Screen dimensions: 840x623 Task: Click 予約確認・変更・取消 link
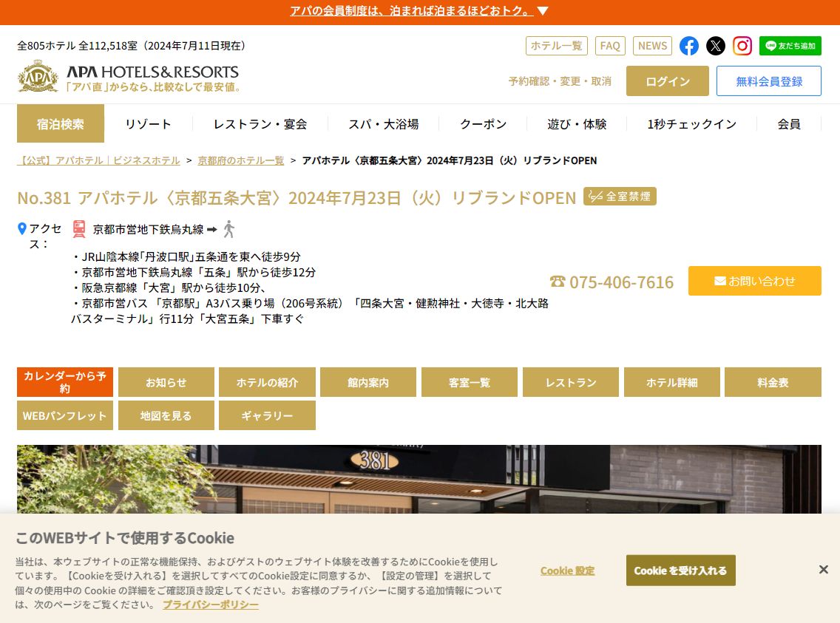[560, 81]
